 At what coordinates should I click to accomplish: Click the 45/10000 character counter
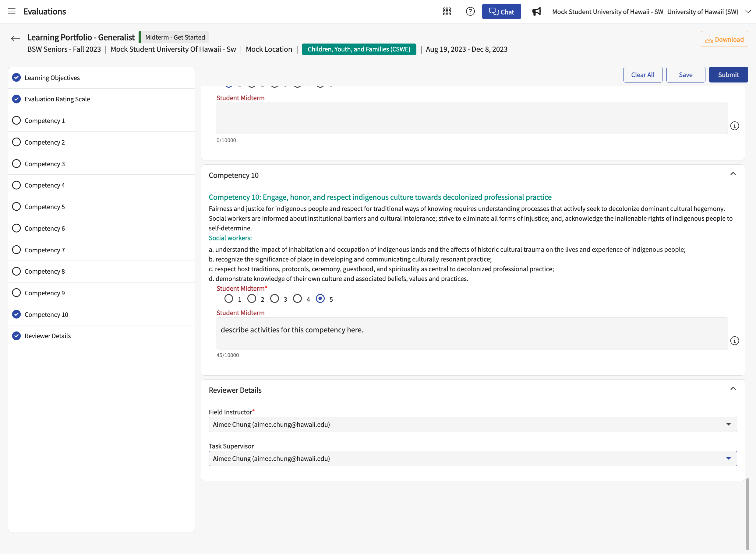pos(228,355)
